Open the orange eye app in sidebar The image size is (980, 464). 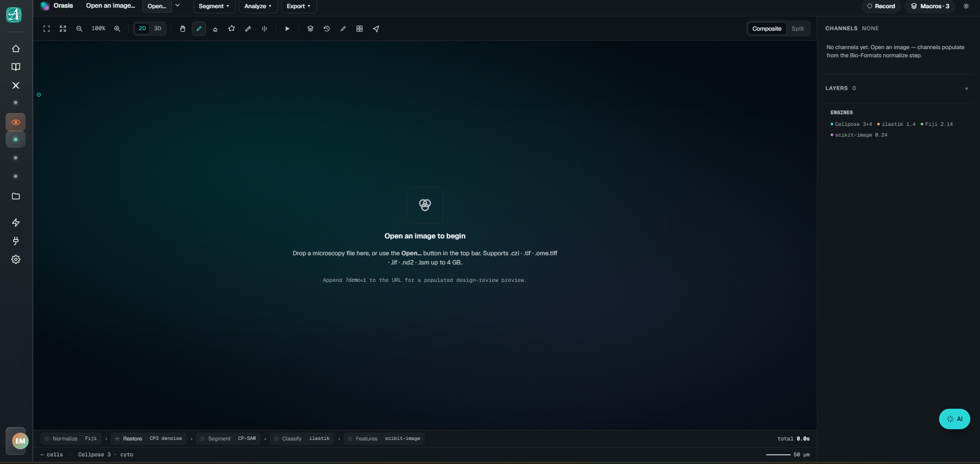16,122
